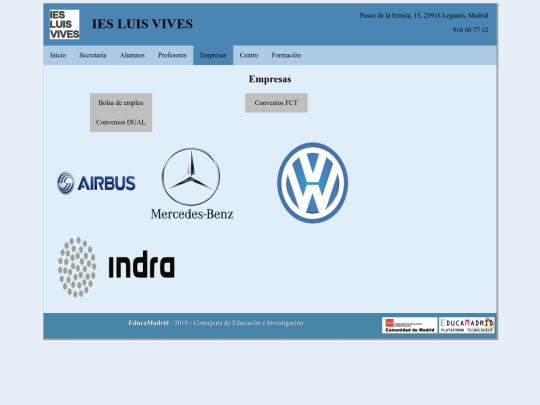Open the Profesores menu

(172, 55)
